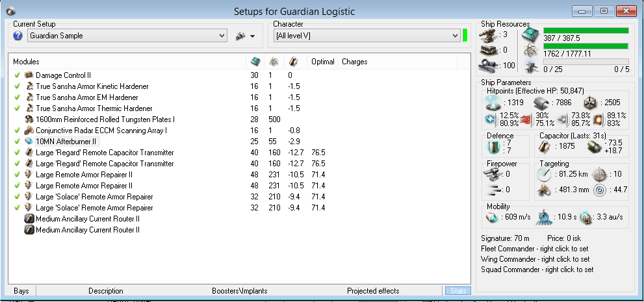This screenshot has height=302, width=644.
Task: Switch to the Description tab
Action: coord(105,291)
